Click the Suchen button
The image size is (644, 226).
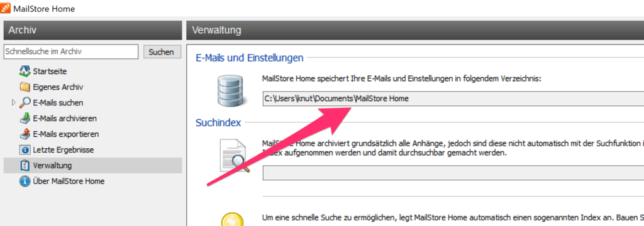162,51
